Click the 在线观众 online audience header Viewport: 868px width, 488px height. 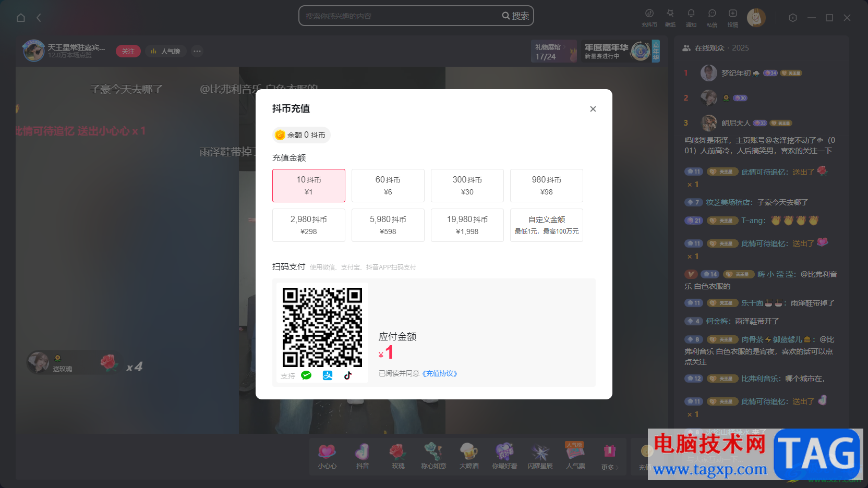pyautogui.click(x=716, y=48)
